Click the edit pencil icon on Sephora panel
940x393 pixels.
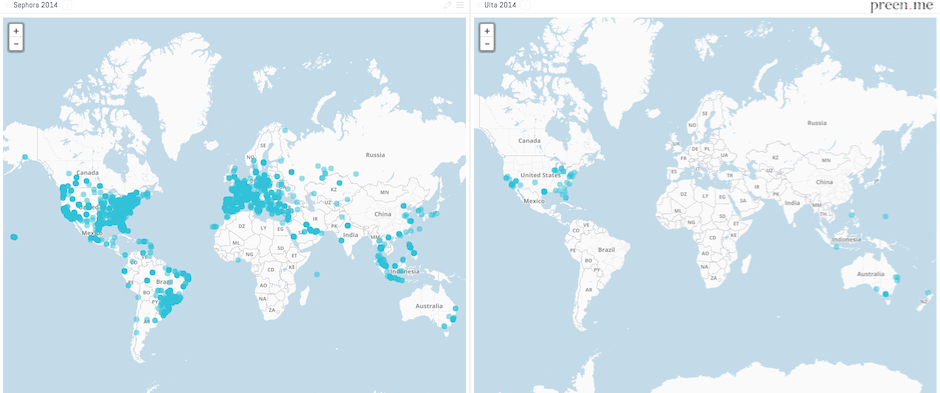click(447, 5)
